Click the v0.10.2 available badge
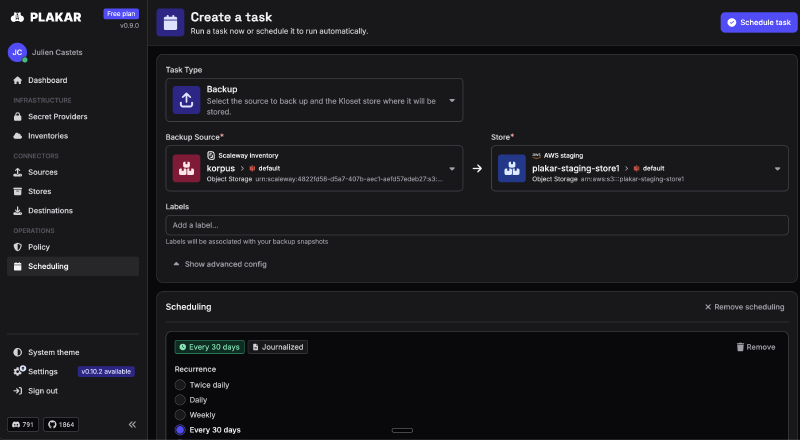The height and width of the screenshot is (440, 800). click(x=106, y=372)
